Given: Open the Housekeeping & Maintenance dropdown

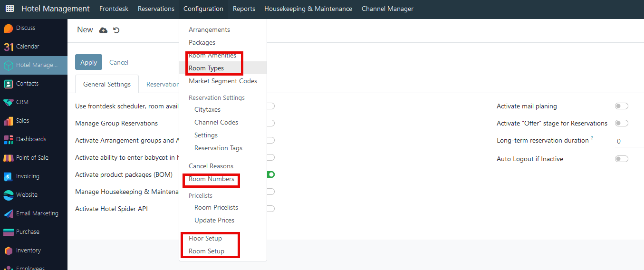Looking at the screenshot, I should point(308,9).
